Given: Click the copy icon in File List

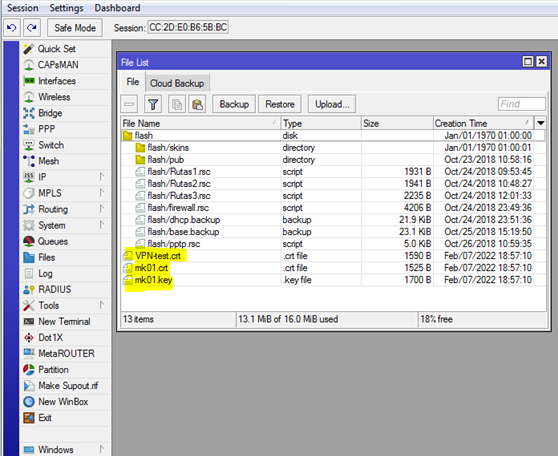Looking at the screenshot, I should pos(177,104).
